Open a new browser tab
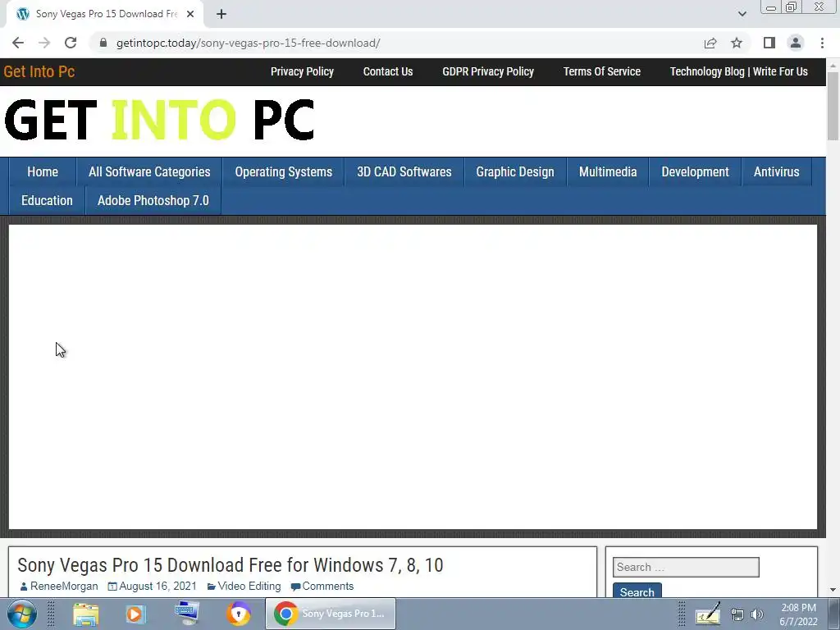The width and height of the screenshot is (840, 630). point(221,14)
